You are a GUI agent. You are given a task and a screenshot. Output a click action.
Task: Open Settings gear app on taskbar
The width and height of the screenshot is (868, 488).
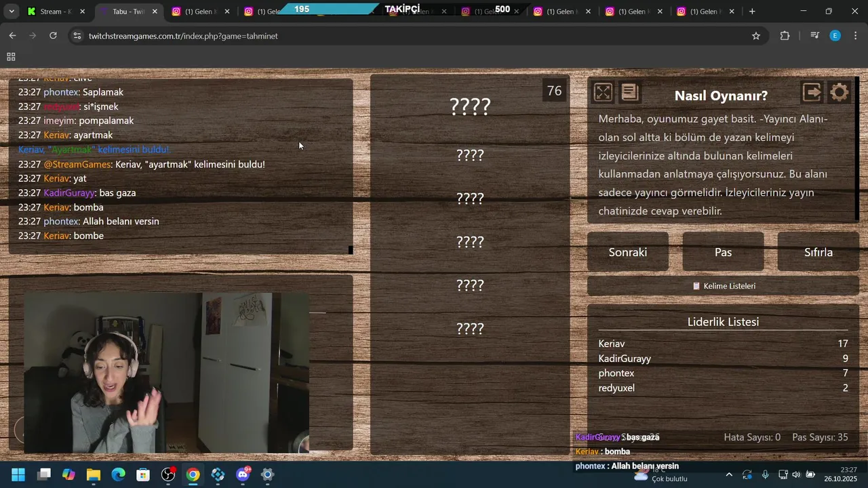click(x=268, y=474)
